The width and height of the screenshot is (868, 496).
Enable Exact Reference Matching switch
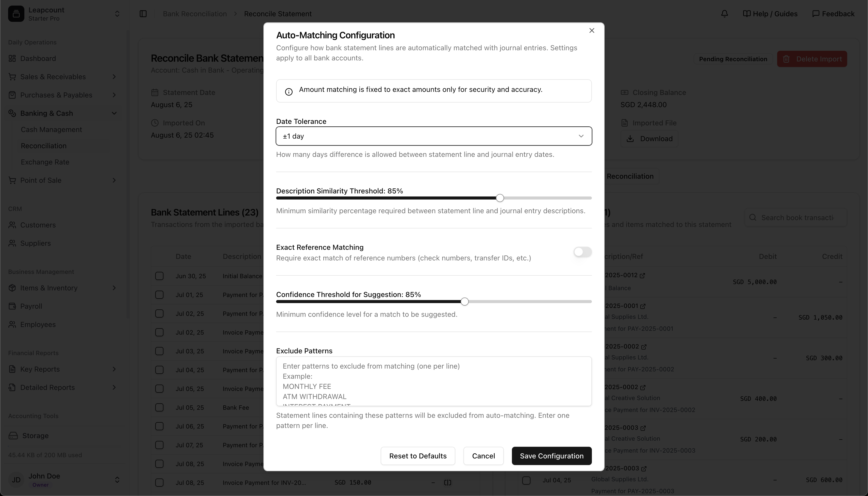[x=582, y=252]
